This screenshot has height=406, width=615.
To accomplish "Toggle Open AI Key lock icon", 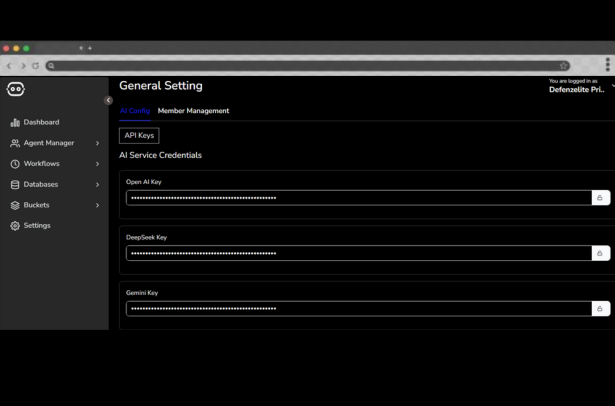I will [x=600, y=198].
